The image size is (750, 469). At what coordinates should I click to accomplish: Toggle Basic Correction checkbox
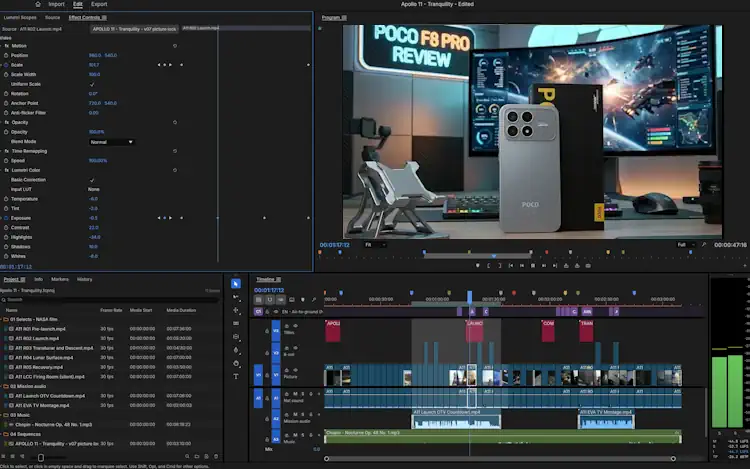(92, 180)
